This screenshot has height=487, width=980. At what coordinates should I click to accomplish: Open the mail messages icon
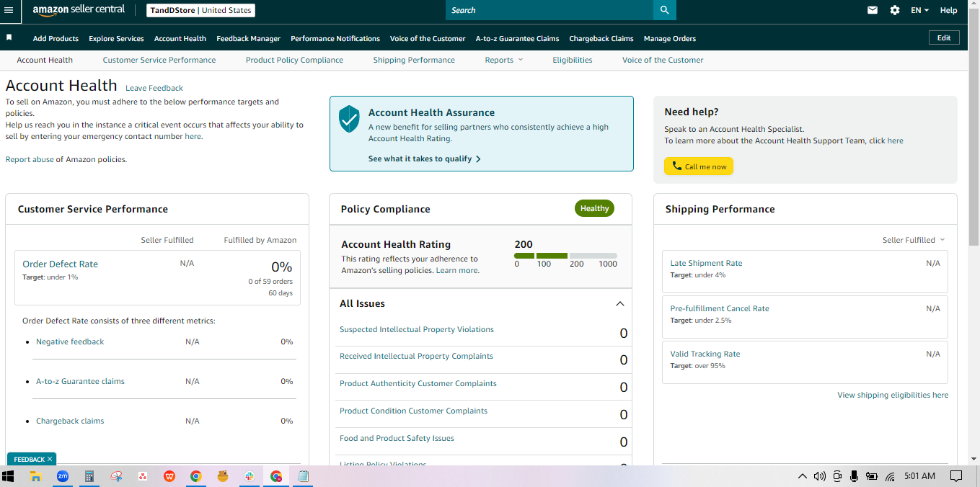point(873,10)
